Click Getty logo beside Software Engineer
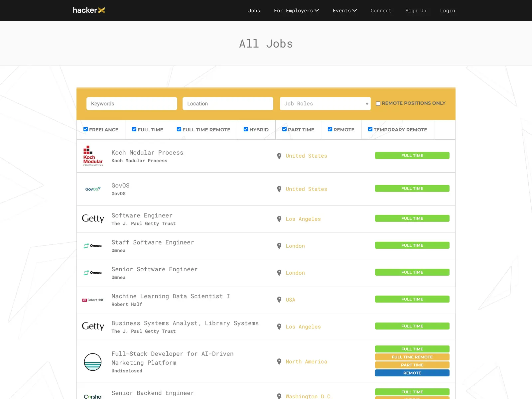The image size is (532, 399). coord(93,218)
